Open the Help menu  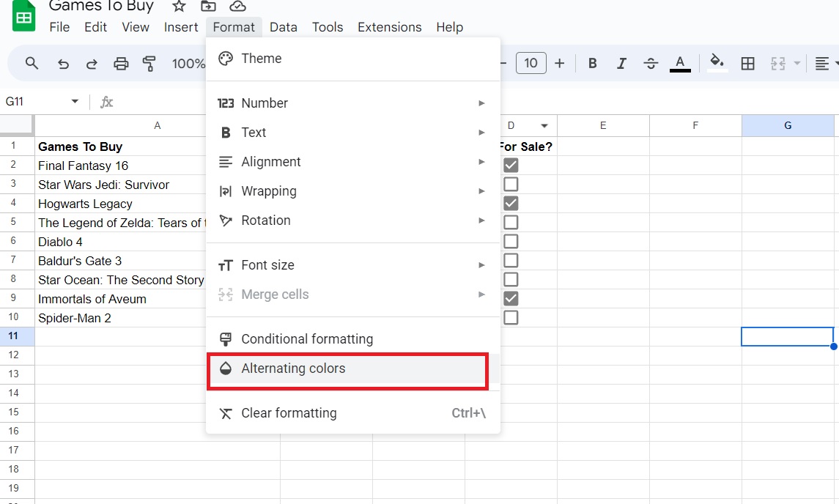(449, 27)
